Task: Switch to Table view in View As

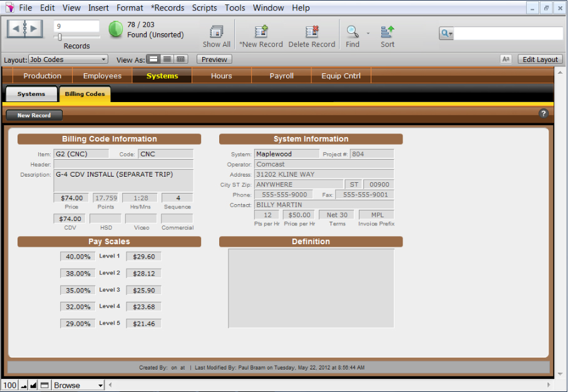Action: point(181,59)
